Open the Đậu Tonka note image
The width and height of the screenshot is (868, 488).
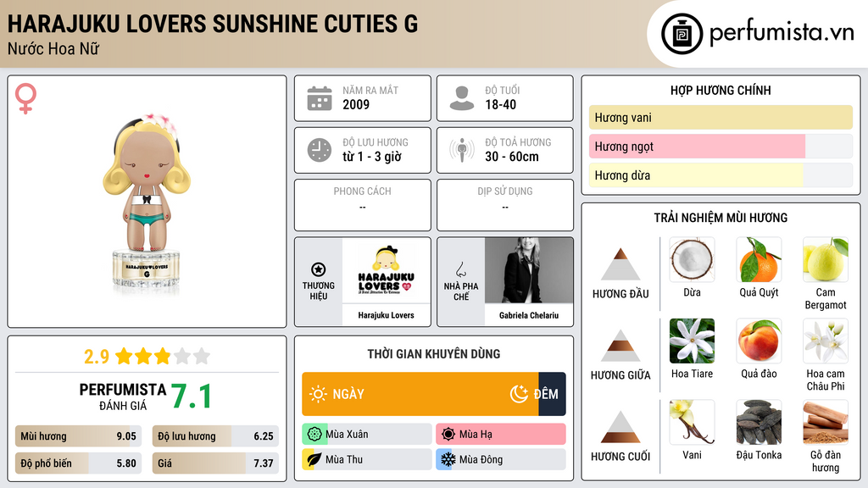point(759,422)
